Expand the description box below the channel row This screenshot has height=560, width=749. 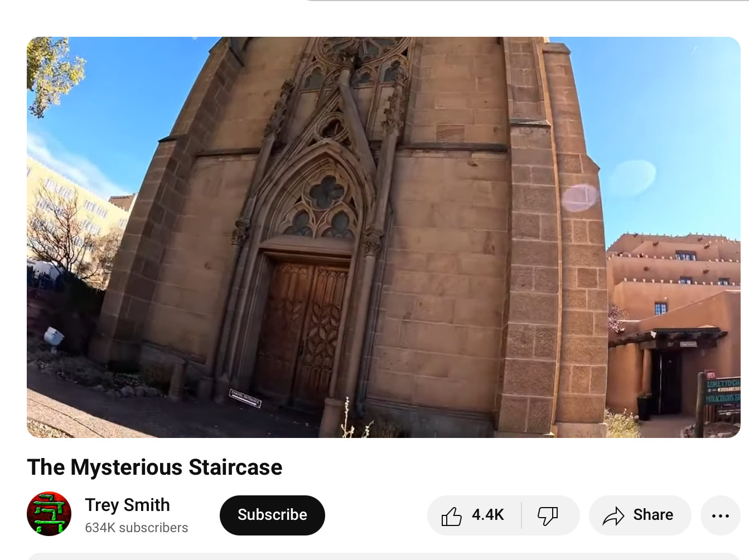tap(383, 556)
